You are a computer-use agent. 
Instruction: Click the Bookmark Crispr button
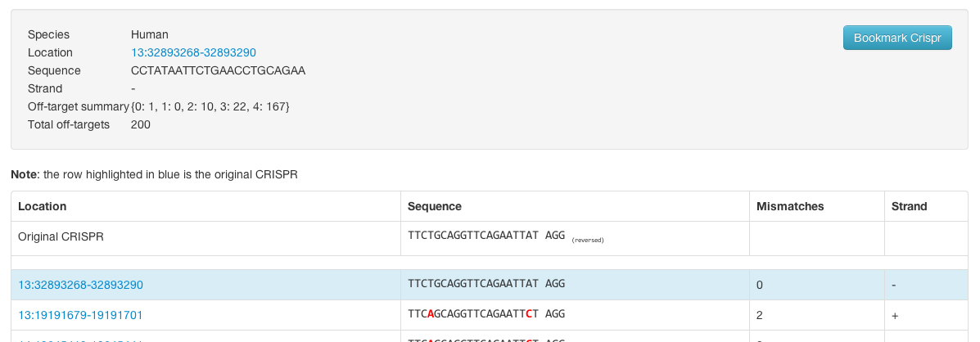pyautogui.click(x=896, y=38)
